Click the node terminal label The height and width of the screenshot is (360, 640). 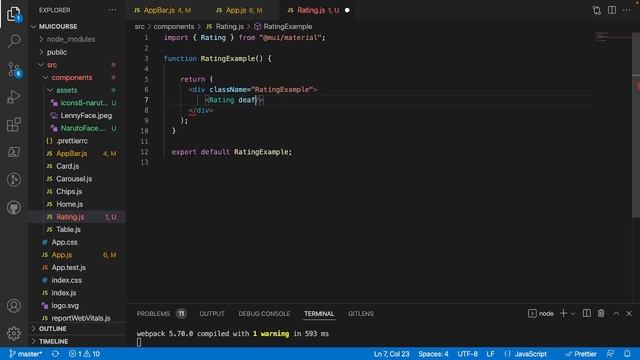coord(546,313)
